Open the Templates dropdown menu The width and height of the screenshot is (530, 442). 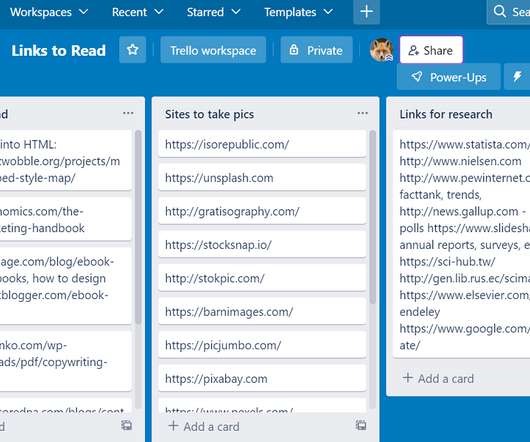(298, 12)
